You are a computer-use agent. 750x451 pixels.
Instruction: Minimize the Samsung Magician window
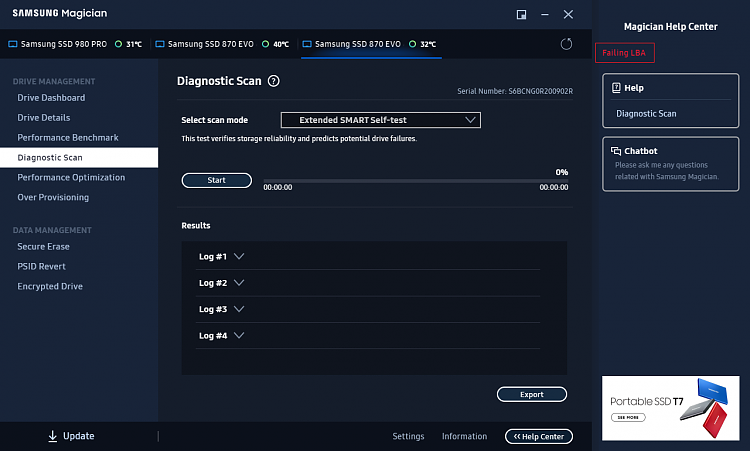[545, 14]
